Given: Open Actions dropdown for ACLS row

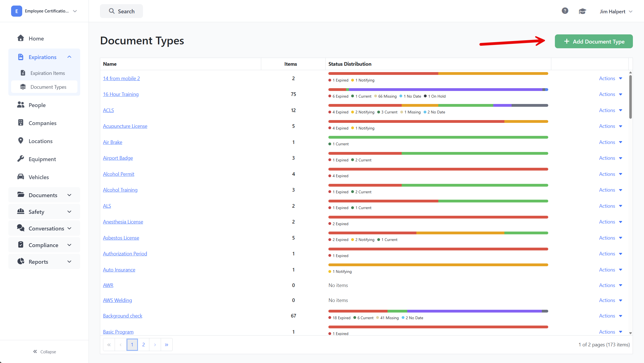Looking at the screenshot, I should (610, 110).
